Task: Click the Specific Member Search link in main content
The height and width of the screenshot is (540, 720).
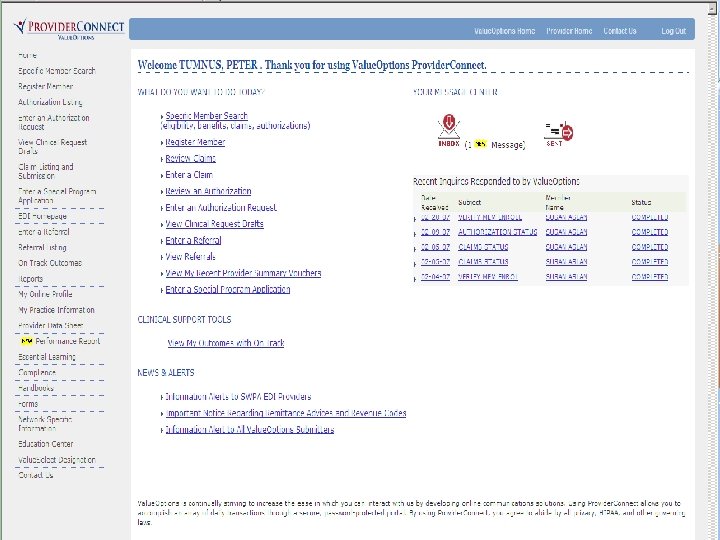Action: (207, 116)
